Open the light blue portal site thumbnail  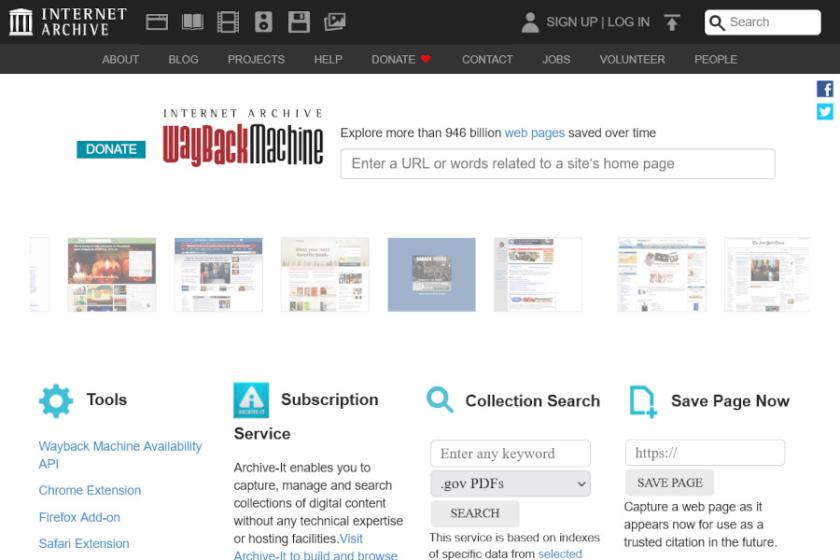coord(662,275)
